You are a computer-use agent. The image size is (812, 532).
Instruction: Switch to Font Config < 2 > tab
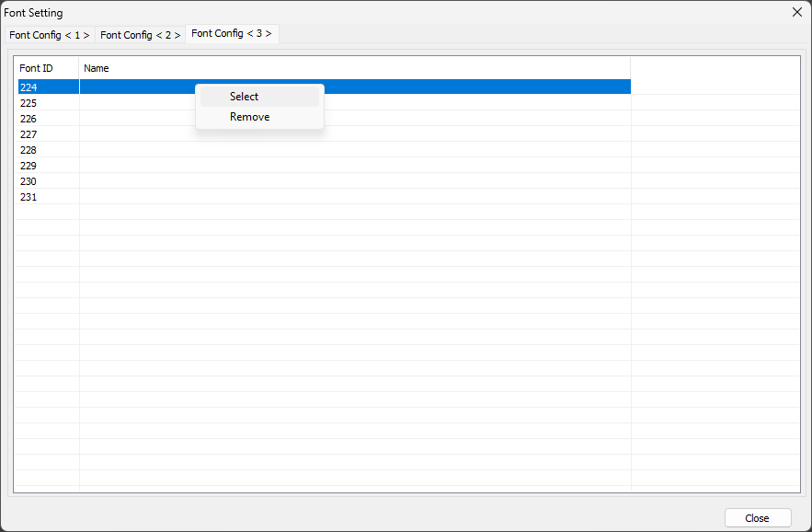140,35
